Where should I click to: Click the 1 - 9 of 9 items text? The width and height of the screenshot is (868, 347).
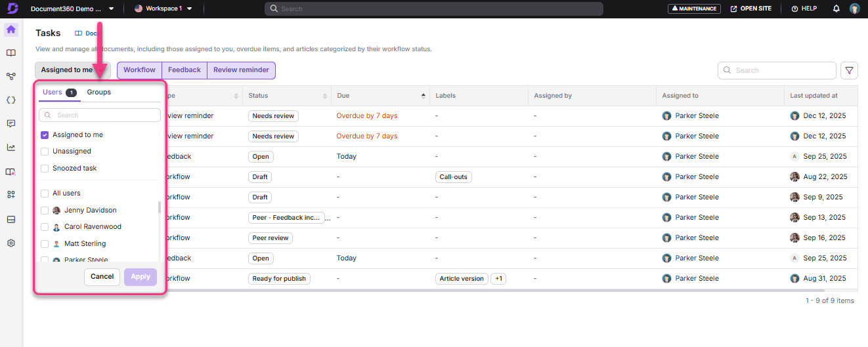point(830,300)
